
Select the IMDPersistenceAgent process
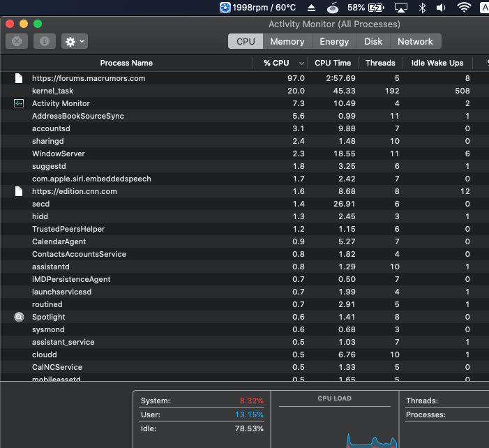71,279
